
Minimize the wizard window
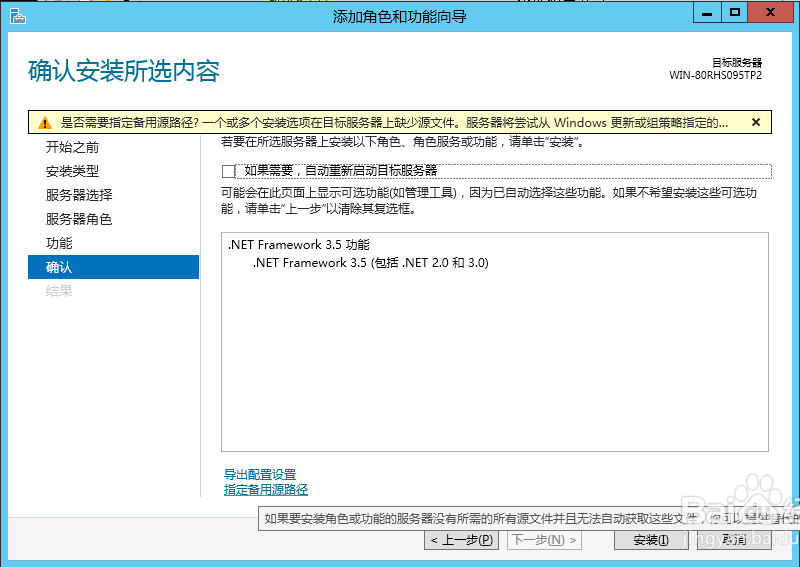tap(707, 13)
